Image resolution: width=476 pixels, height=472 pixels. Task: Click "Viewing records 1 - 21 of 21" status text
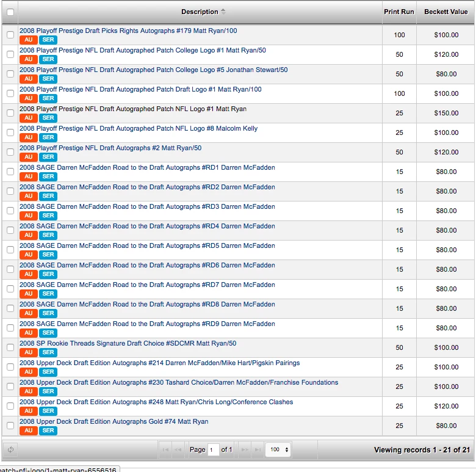click(x=422, y=450)
